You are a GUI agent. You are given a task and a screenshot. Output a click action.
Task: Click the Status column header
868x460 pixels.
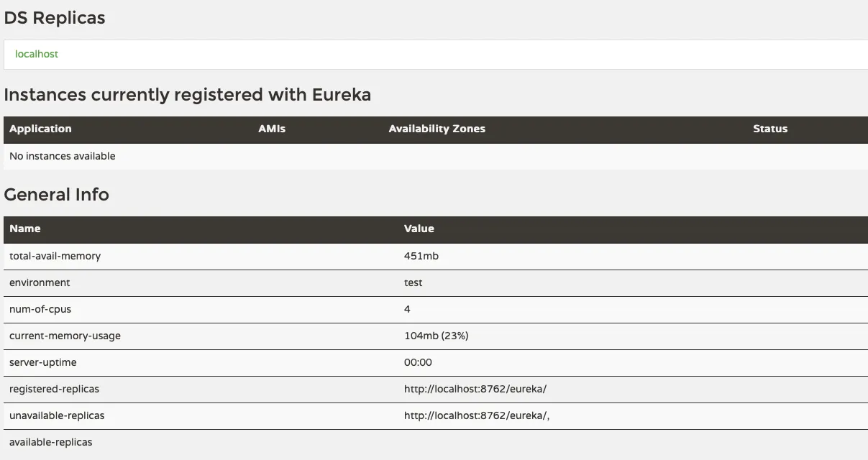[x=769, y=129]
